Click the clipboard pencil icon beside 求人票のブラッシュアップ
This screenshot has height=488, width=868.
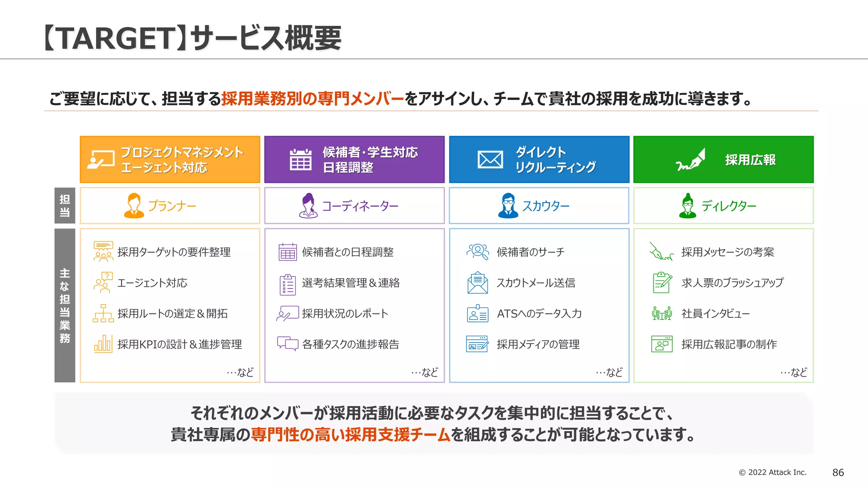pyautogui.click(x=662, y=283)
